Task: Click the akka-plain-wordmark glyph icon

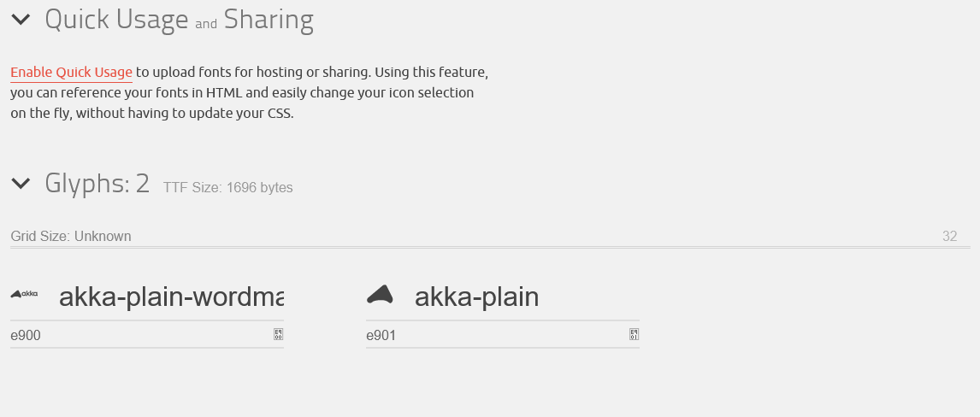Action: pyautogui.click(x=24, y=294)
